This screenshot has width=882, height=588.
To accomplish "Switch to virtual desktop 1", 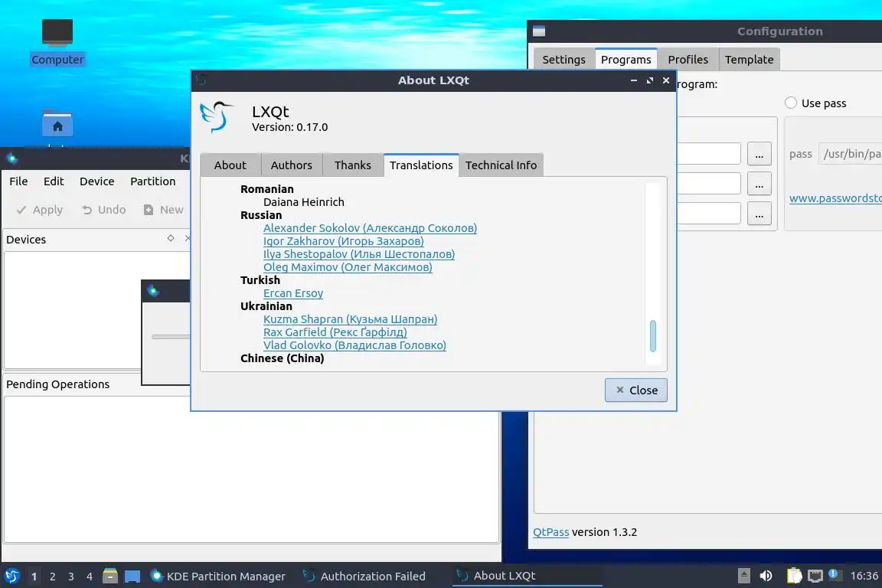I will tap(34, 577).
